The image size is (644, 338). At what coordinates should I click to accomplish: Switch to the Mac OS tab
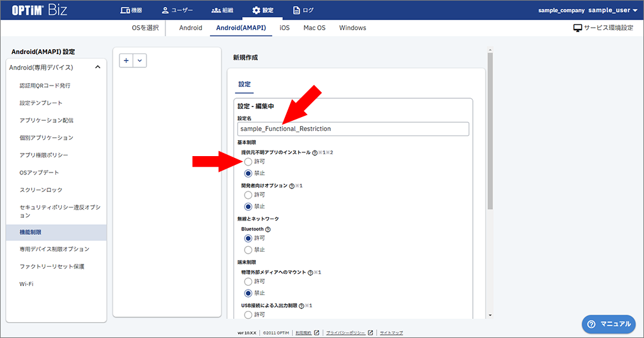click(x=314, y=28)
